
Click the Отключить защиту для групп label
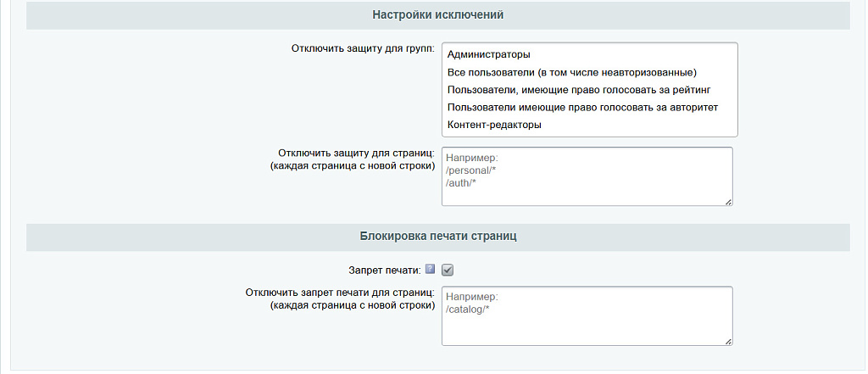363,49
